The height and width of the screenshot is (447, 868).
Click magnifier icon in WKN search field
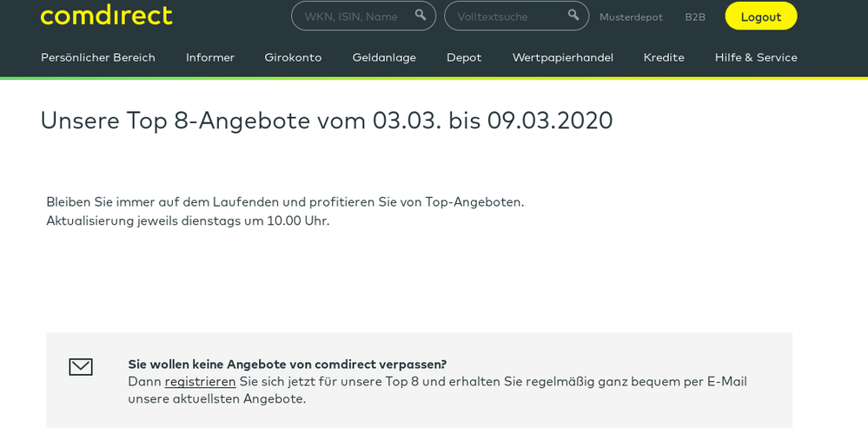tap(421, 16)
